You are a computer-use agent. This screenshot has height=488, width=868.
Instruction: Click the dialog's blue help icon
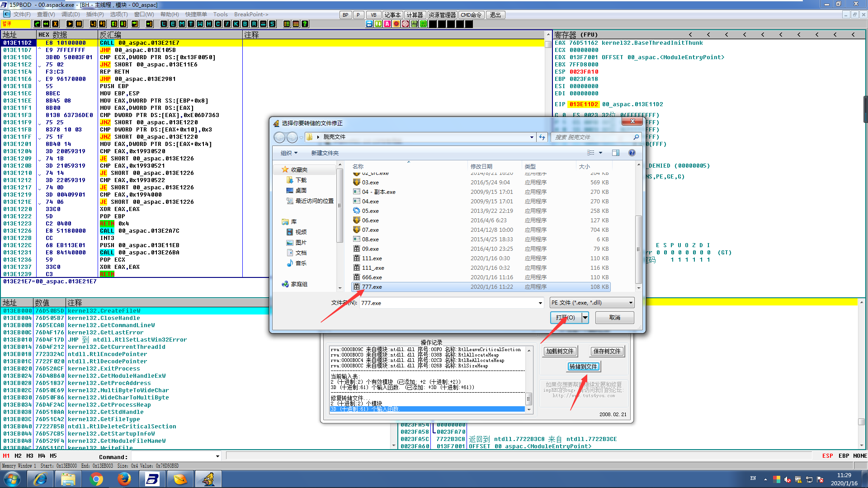click(632, 153)
